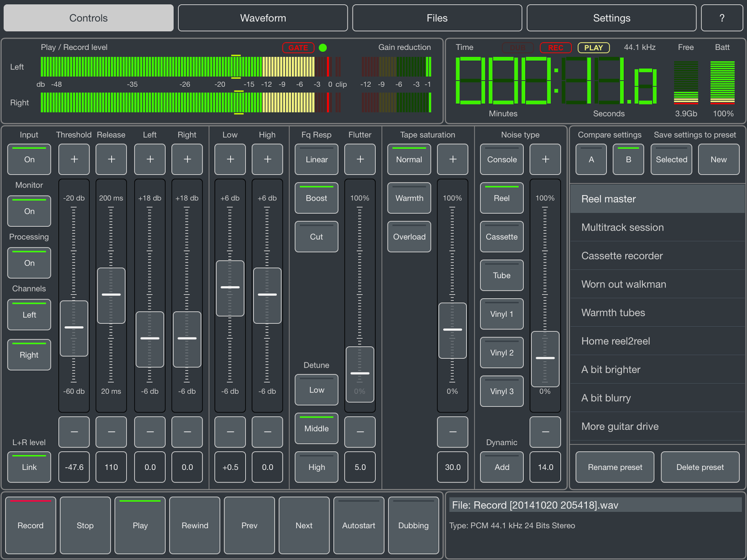Delete the selected preset
Screen dimensions: 747x560
click(700, 467)
